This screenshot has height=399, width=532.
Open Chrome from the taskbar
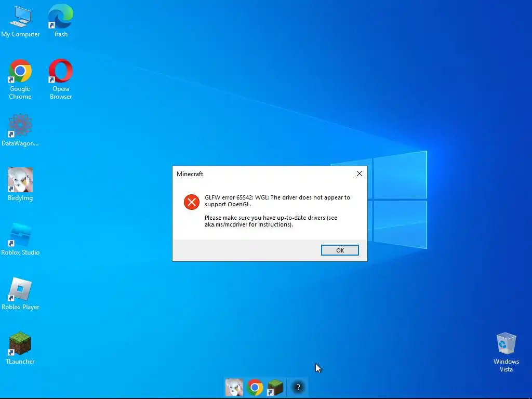pos(255,387)
